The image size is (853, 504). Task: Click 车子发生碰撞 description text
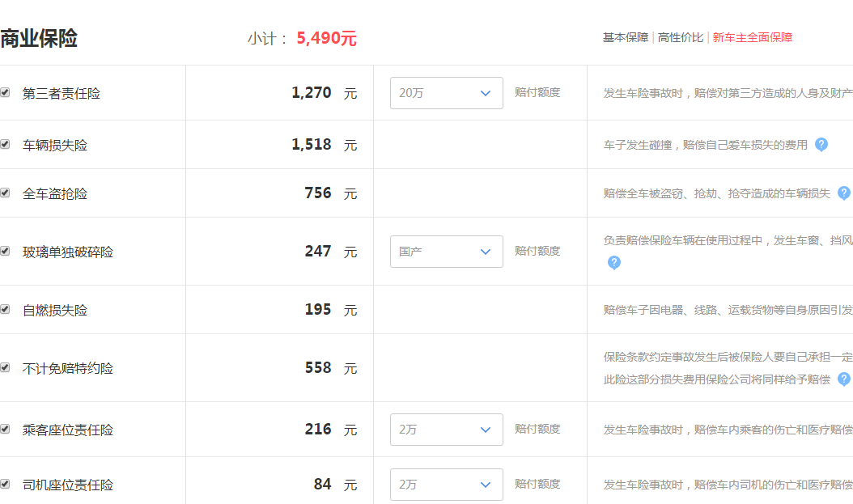(706, 145)
